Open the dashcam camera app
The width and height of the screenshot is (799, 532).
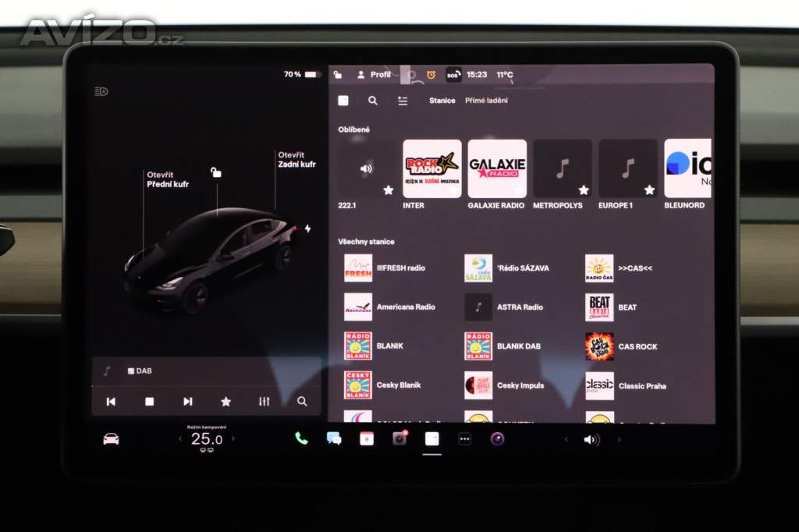pos(399,438)
